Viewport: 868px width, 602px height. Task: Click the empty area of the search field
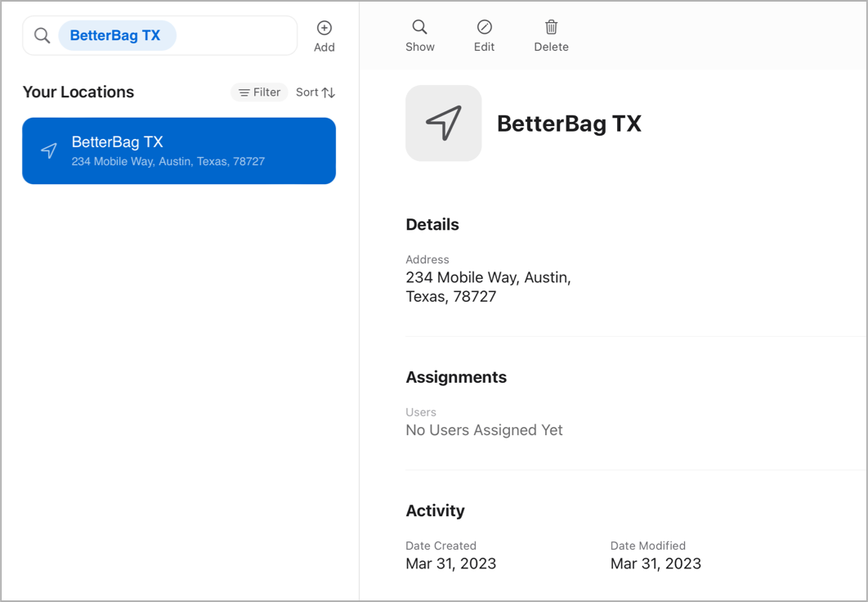[236, 36]
